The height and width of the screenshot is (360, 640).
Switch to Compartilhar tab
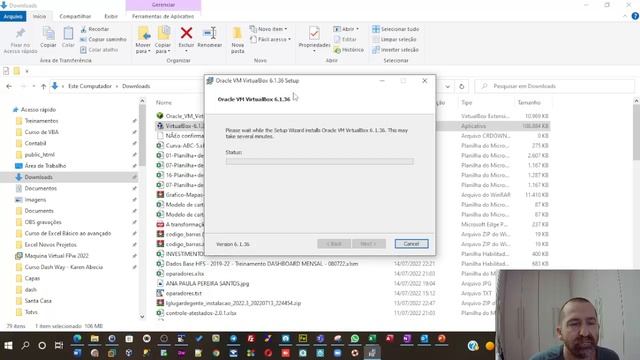click(x=75, y=16)
